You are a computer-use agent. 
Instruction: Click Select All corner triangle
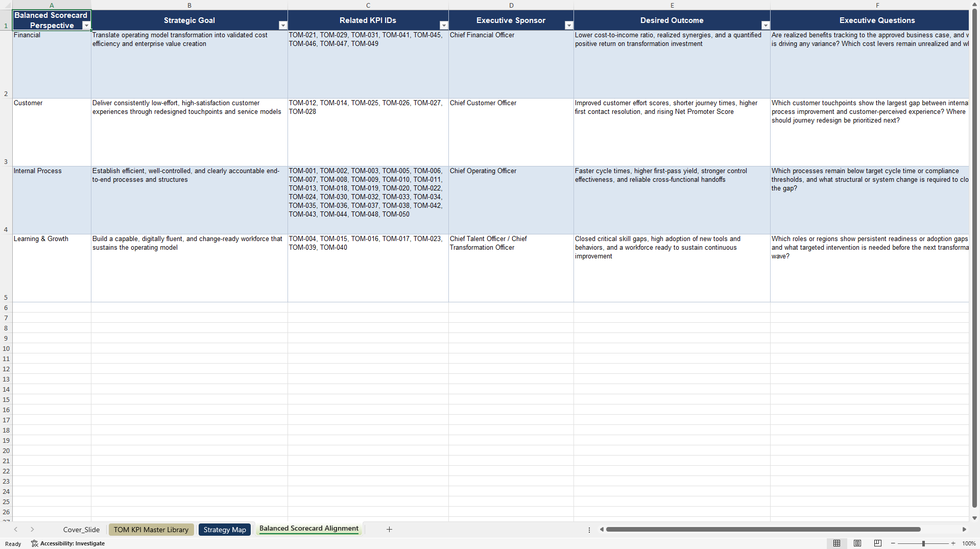pyautogui.click(x=6, y=5)
